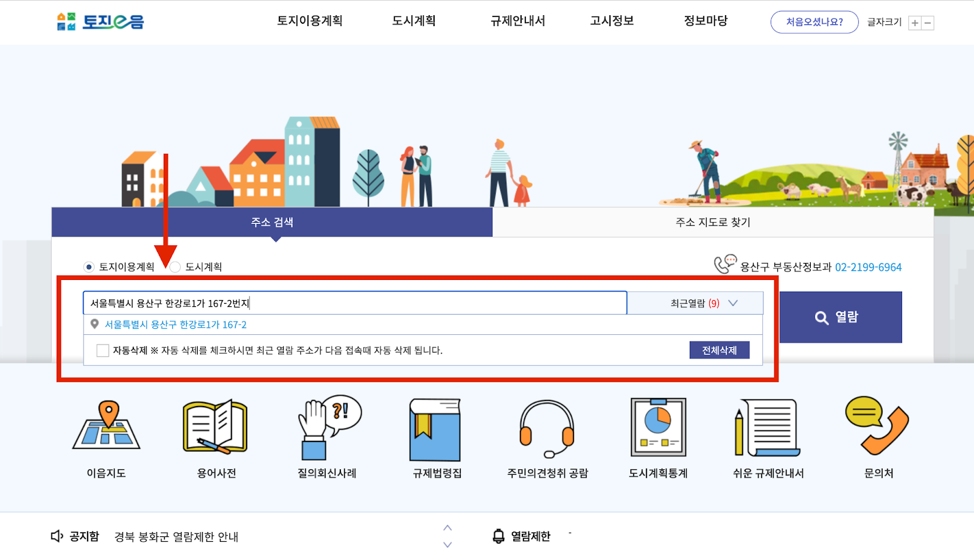This screenshot has width=974, height=560.
Task: Click the 공지함 label
Action: [x=84, y=536]
